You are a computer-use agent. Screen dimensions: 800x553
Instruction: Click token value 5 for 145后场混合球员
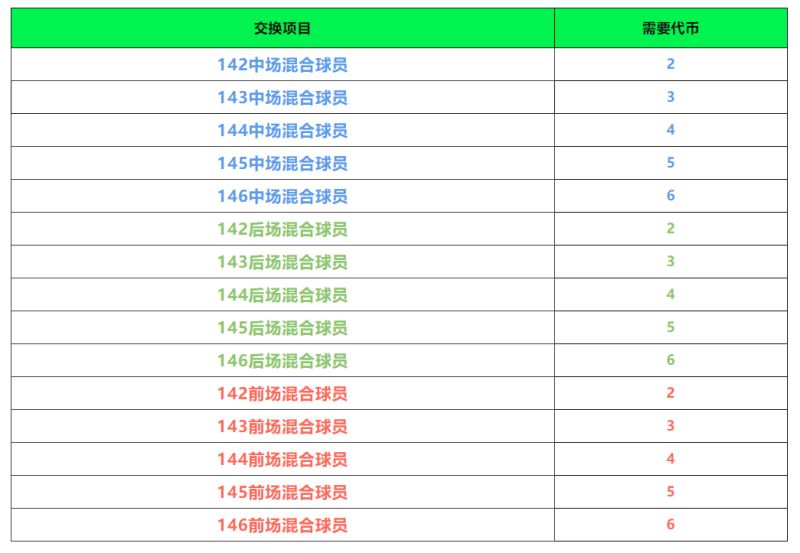(x=671, y=327)
